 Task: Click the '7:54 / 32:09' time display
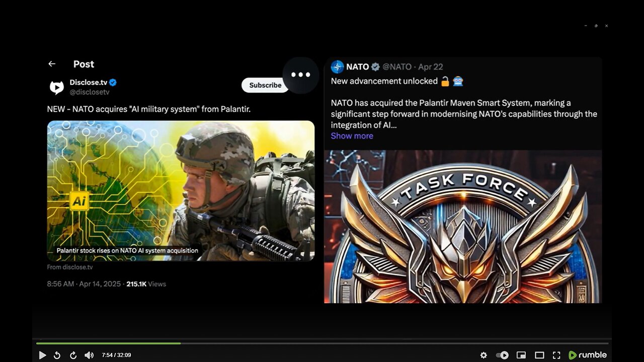click(116, 355)
